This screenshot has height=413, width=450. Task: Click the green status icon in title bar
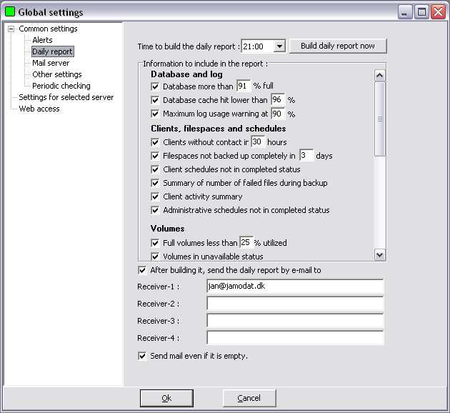[x=10, y=12]
